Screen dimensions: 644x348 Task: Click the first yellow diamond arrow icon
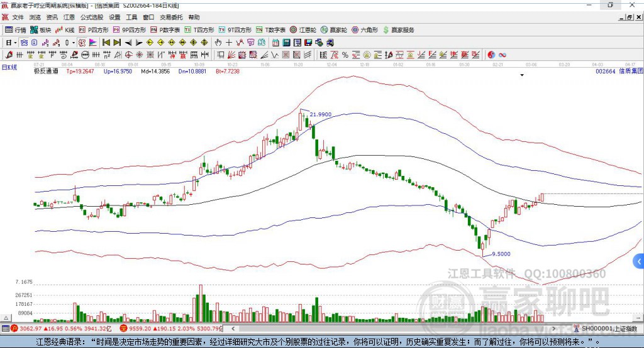[150, 43]
